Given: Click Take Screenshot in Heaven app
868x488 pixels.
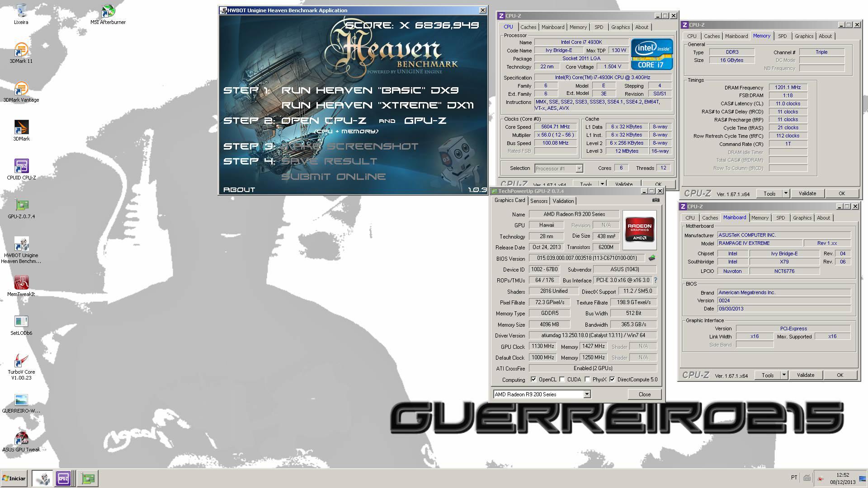Looking at the screenshot, I should pos(350,146).
